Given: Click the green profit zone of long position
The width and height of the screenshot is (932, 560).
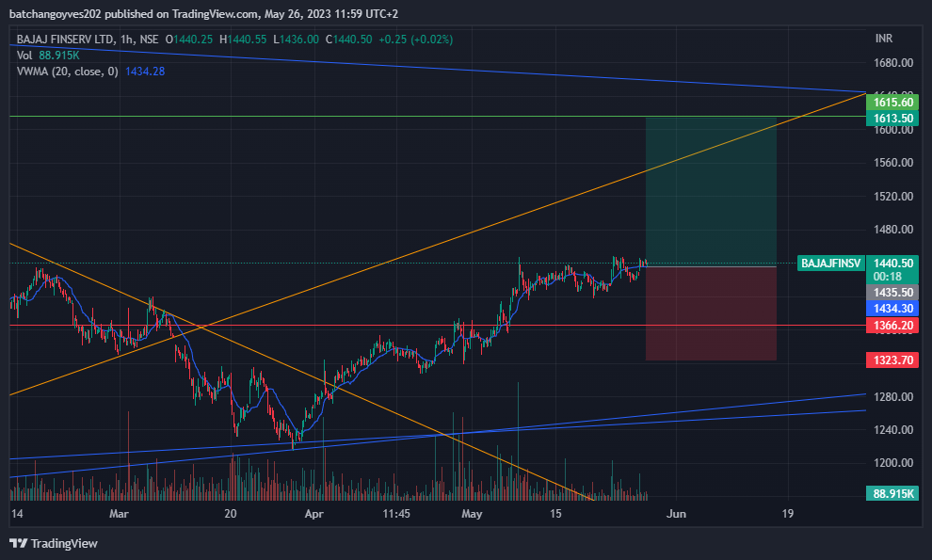Looking at the screenshot, I should tap(711, 192).
